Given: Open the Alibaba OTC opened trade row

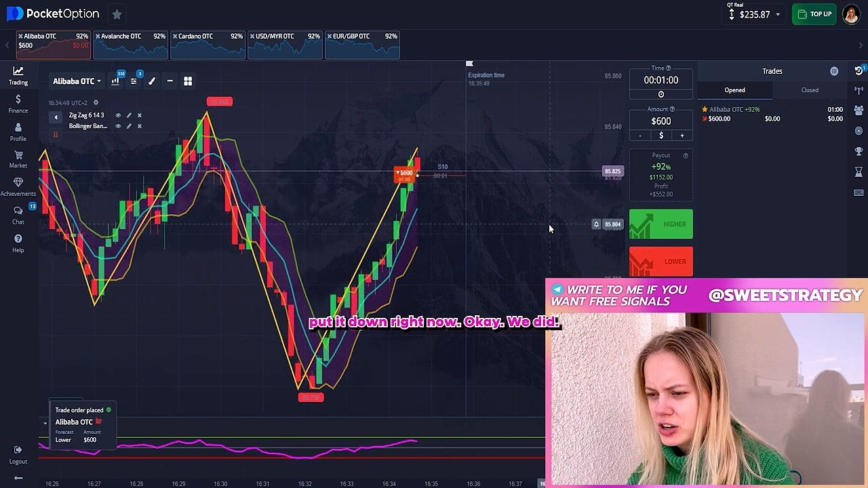Looking at the screenshot, I should pyautogui.click(x=772, y=114).
